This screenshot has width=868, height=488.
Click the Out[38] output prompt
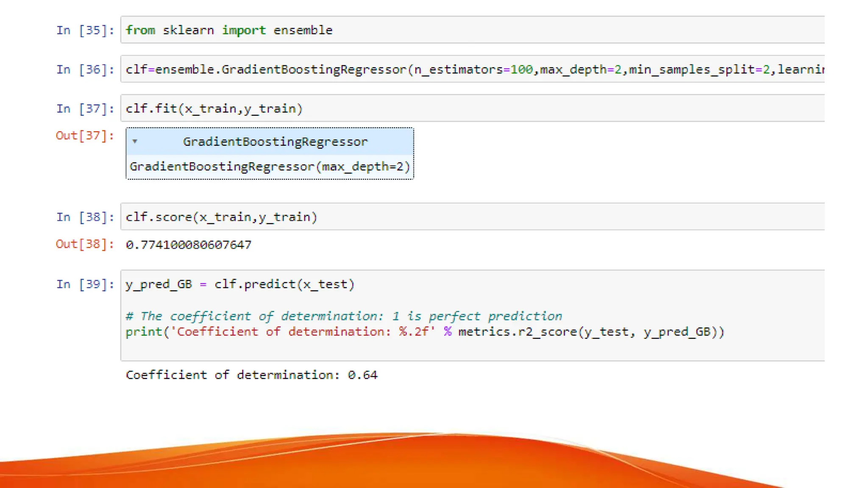click(85, 244)
